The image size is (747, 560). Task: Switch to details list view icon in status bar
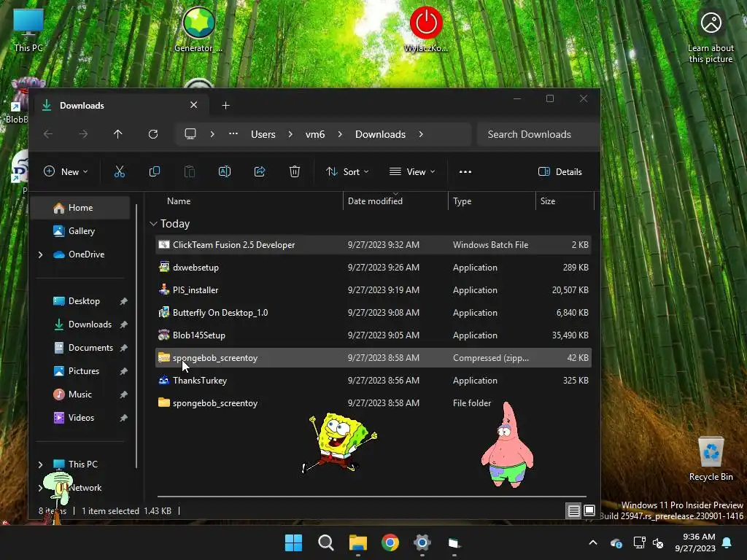573,511
